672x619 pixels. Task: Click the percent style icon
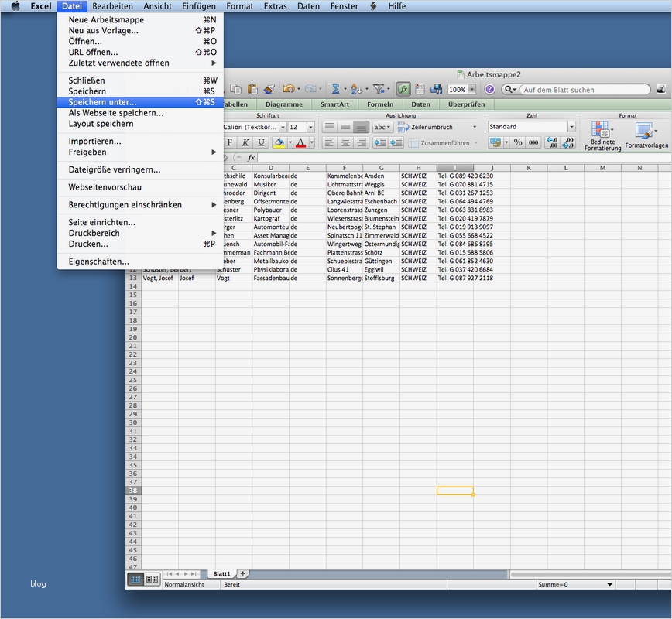(x=517, y=142)
